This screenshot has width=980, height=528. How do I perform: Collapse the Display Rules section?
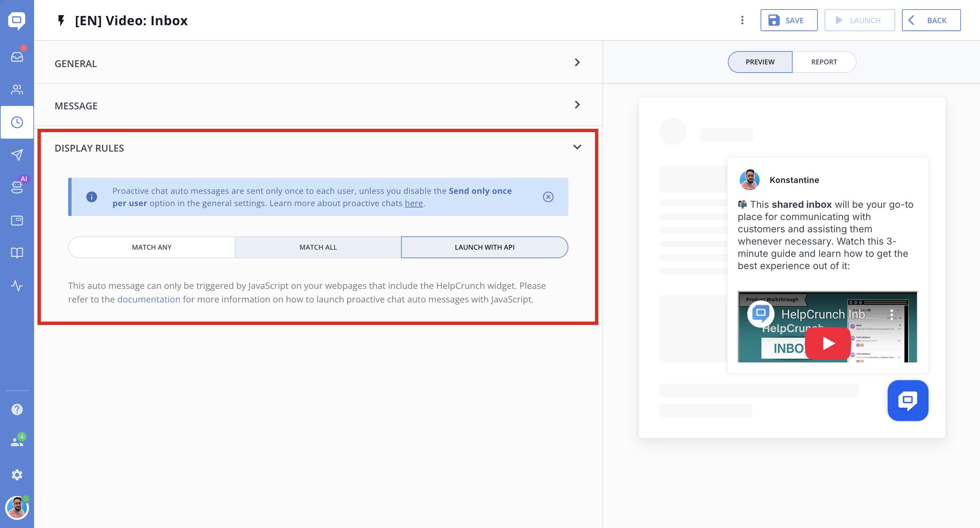318,147
